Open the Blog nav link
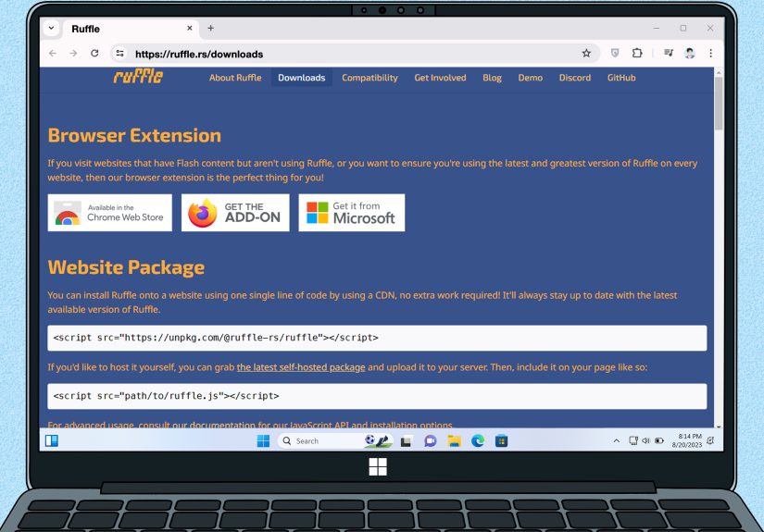 [x=492, y=78]
